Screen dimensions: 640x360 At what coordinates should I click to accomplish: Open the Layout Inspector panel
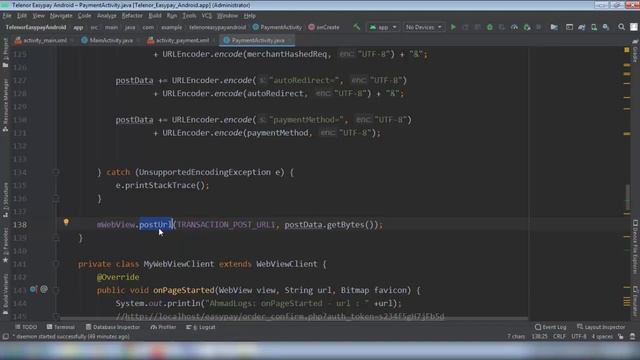601,327
